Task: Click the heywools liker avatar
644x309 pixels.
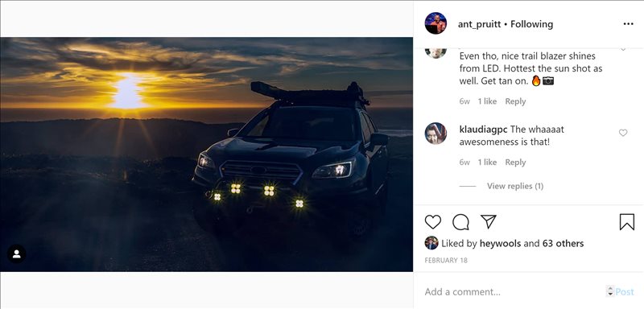Action: (x=431, y=243)
